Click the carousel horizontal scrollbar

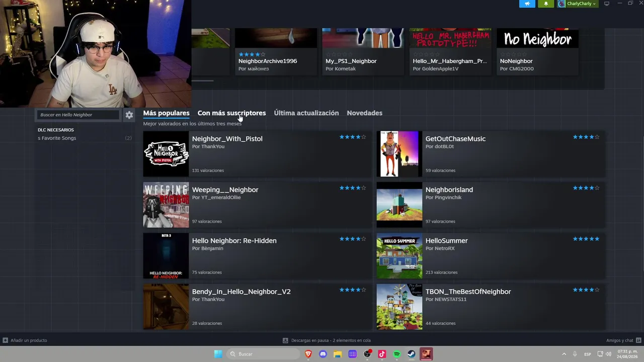[x=202, y=80]
